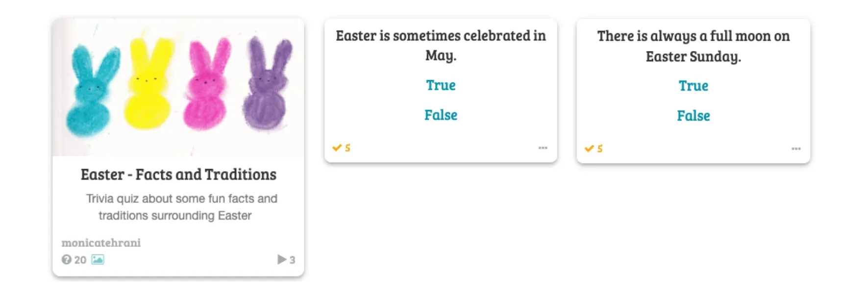Open the ellipsis menu on May question card
868x293 pixels.
tap(543, 147)
